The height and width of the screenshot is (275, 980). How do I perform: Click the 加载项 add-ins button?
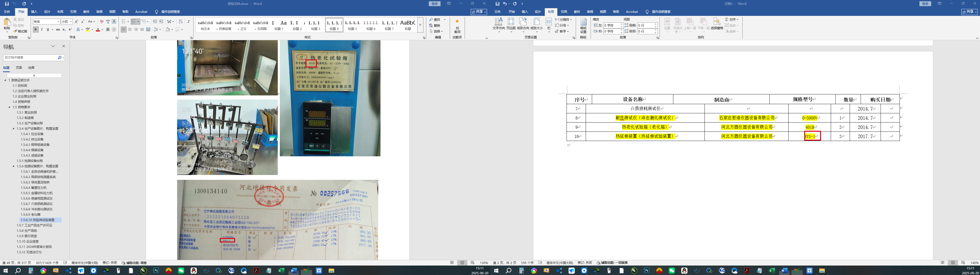tap(457, 27)
